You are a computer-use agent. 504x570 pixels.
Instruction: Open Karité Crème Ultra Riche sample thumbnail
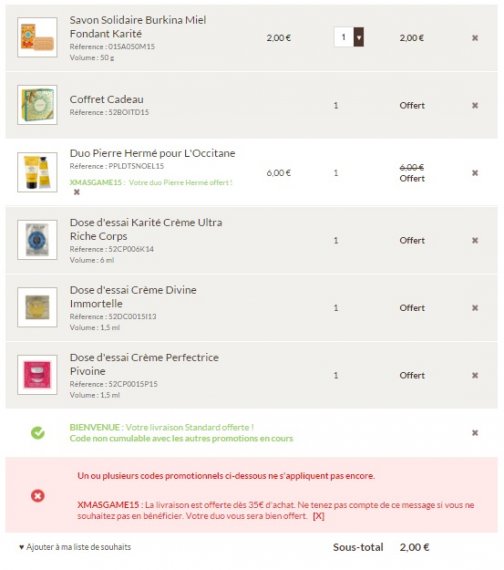(37, 240)
